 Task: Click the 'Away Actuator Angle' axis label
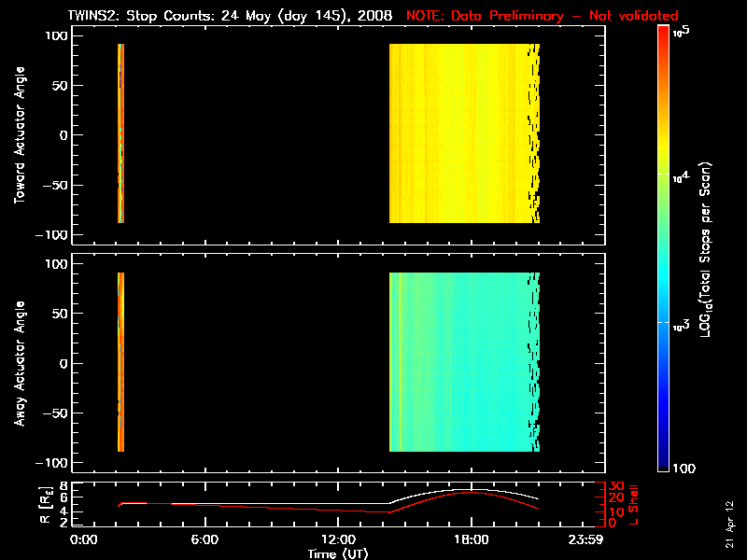pos(19,363)
